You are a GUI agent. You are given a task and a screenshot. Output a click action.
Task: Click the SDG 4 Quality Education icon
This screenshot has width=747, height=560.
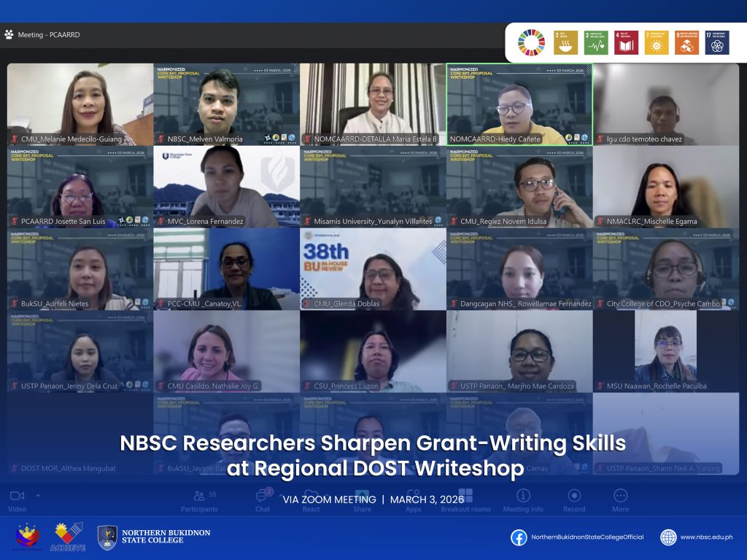pyautogui.click(x=626, y=42)
